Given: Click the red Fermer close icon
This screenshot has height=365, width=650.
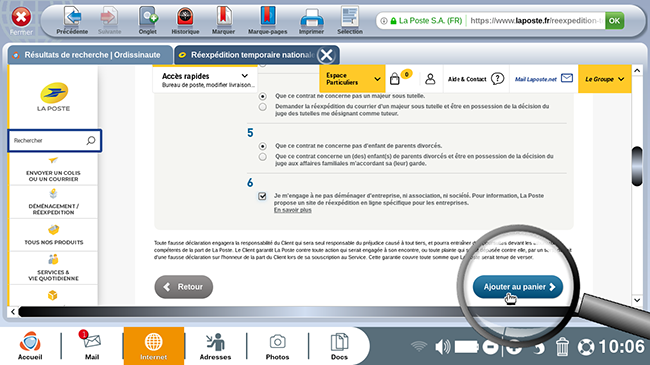Looking at the screenshot, I should pyautogui.click(x=21, y=18).
